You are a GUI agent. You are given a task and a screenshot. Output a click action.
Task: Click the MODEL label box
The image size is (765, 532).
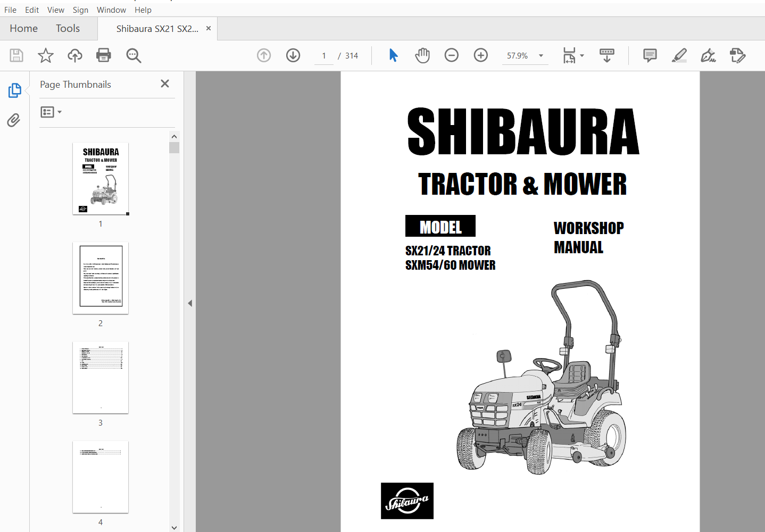click(x=440, y=226)
